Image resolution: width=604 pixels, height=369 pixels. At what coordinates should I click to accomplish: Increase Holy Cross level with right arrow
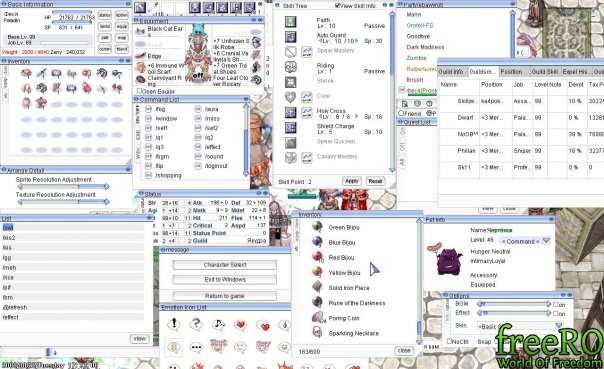356,116
